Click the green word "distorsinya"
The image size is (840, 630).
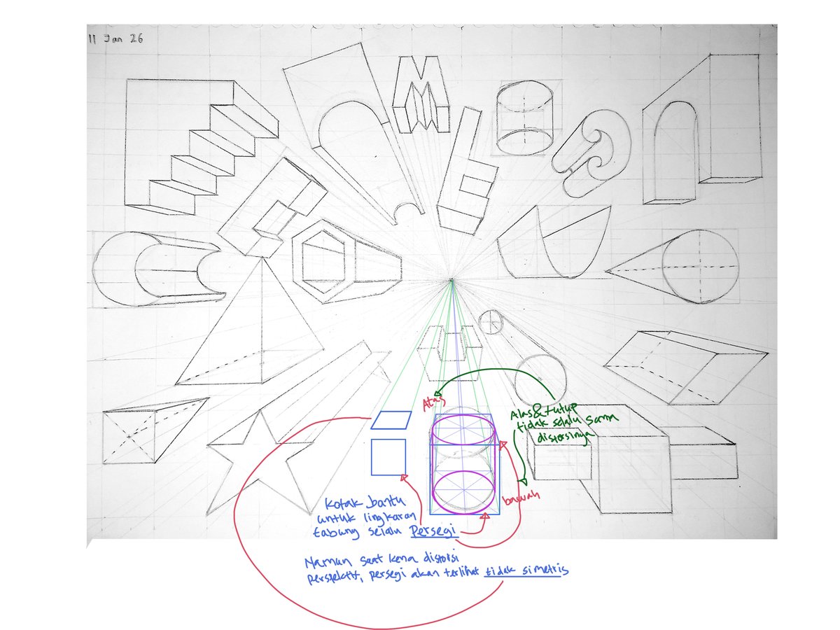(566, 437)
